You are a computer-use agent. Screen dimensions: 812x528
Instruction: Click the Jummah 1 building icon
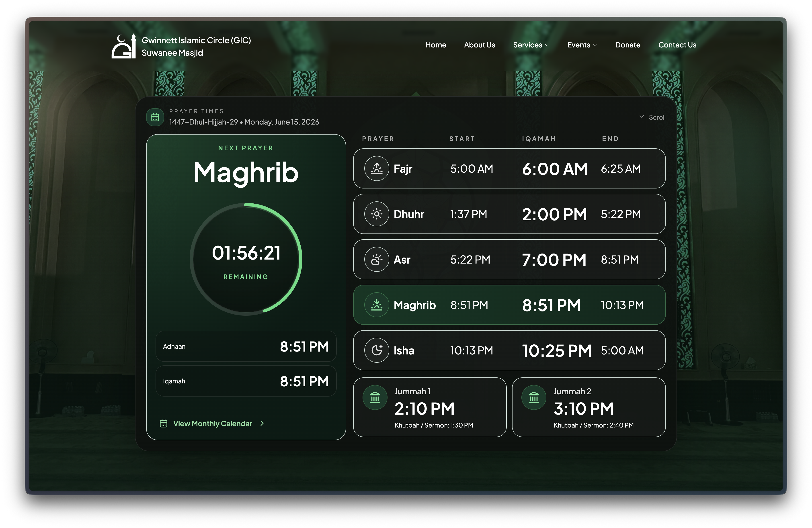[375, 397]
